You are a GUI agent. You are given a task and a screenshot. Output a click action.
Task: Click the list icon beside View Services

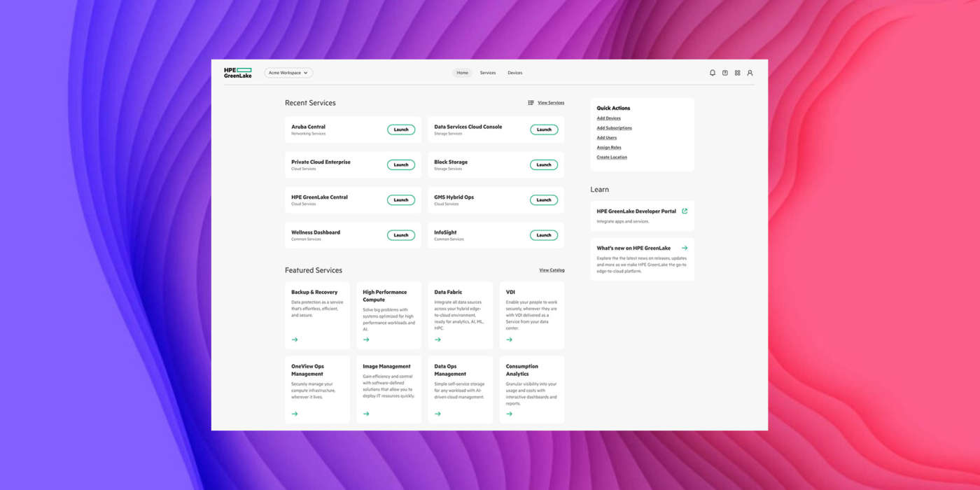[531, 103]
